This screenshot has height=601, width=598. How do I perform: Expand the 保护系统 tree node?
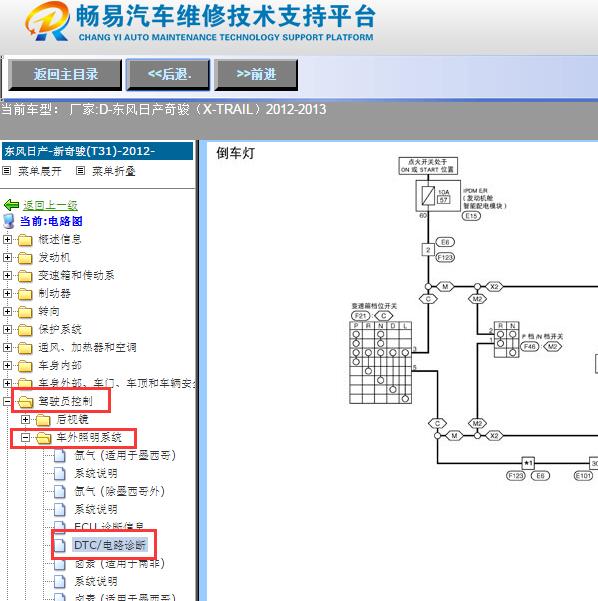click(7, 330)
